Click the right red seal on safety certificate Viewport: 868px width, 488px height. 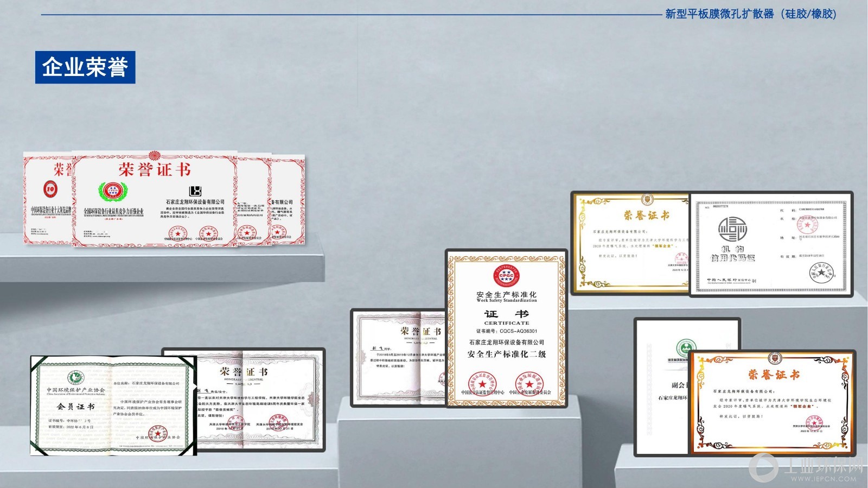pos(529,384)
